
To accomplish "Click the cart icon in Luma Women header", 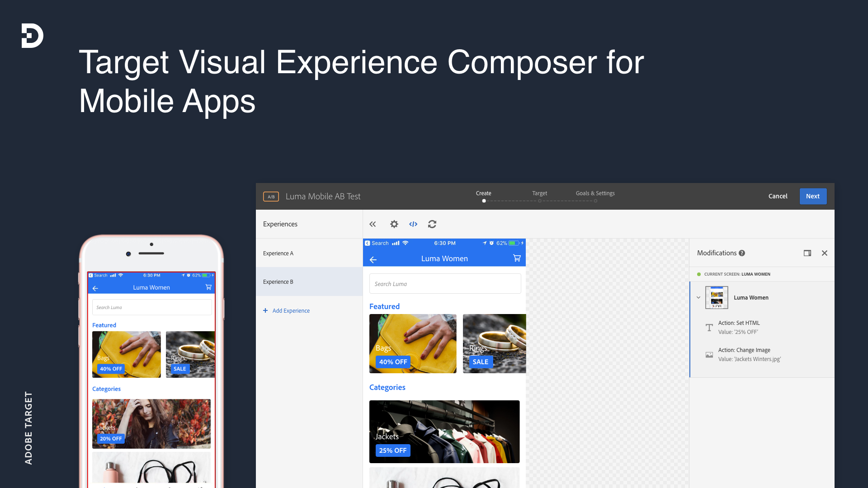I will click(x=517, y=258).
